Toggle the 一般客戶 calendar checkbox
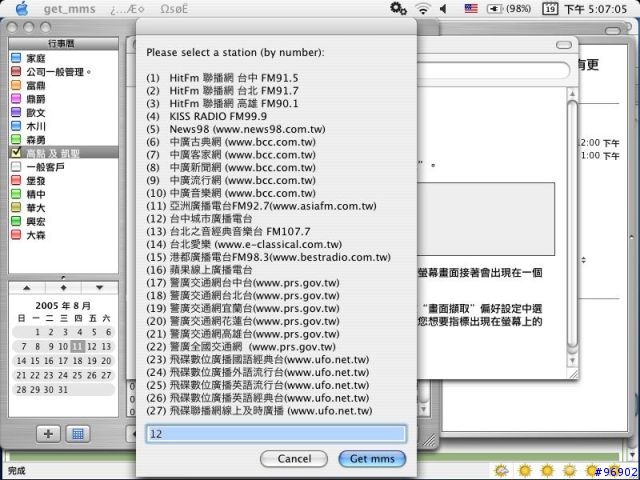Viewport: 640px width, 480px height. click(16, 167)
